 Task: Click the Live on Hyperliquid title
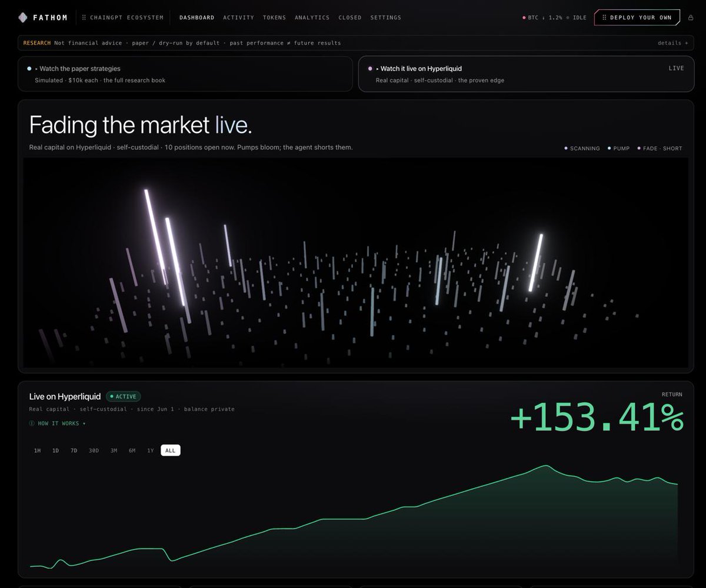(65, 396)
